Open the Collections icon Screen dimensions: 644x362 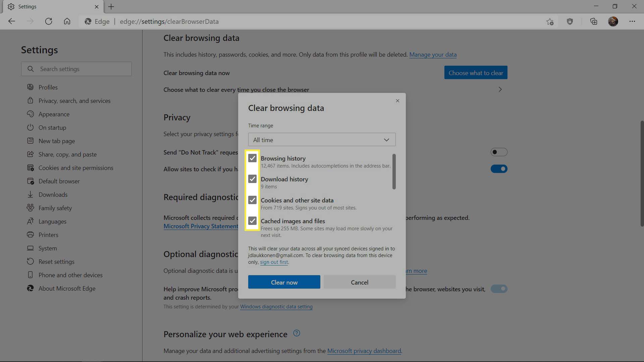point(594,21)
